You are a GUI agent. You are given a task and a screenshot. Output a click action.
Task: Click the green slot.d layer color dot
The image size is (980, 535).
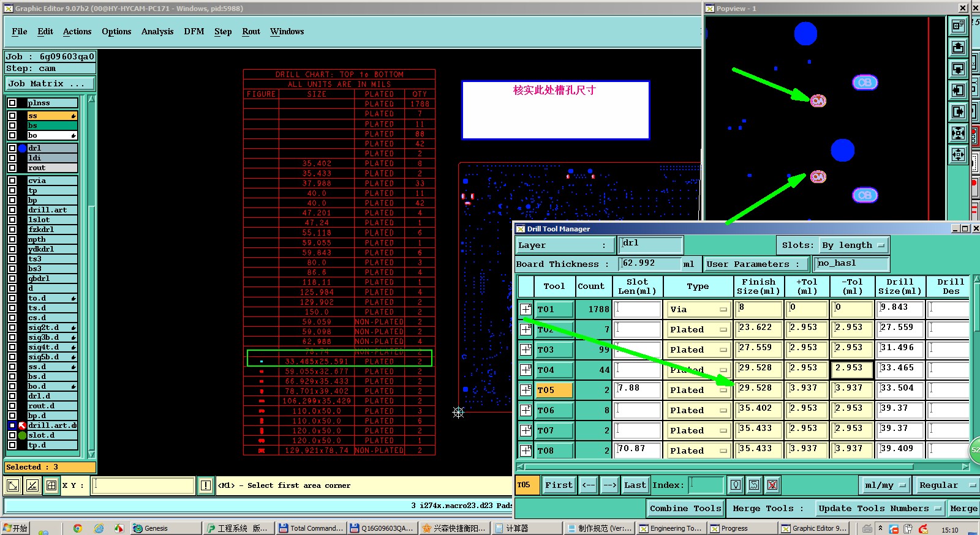(x=23, y=435)
